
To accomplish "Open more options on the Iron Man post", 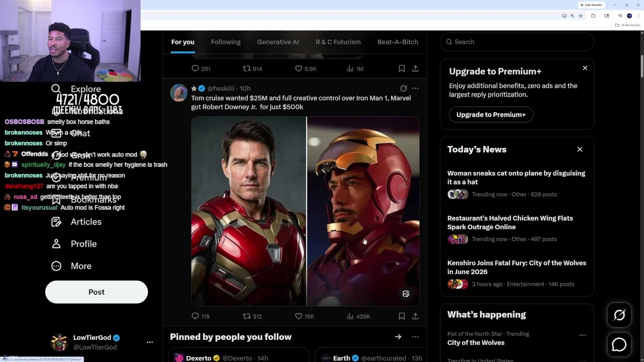I will point(415,88).
